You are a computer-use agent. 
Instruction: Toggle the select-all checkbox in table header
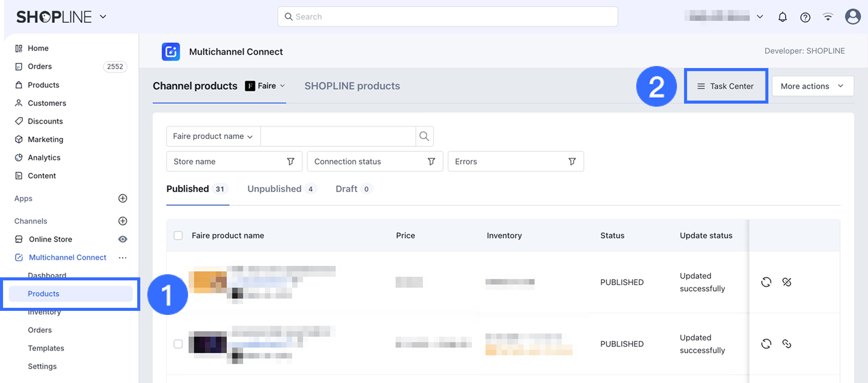point(178,236)
